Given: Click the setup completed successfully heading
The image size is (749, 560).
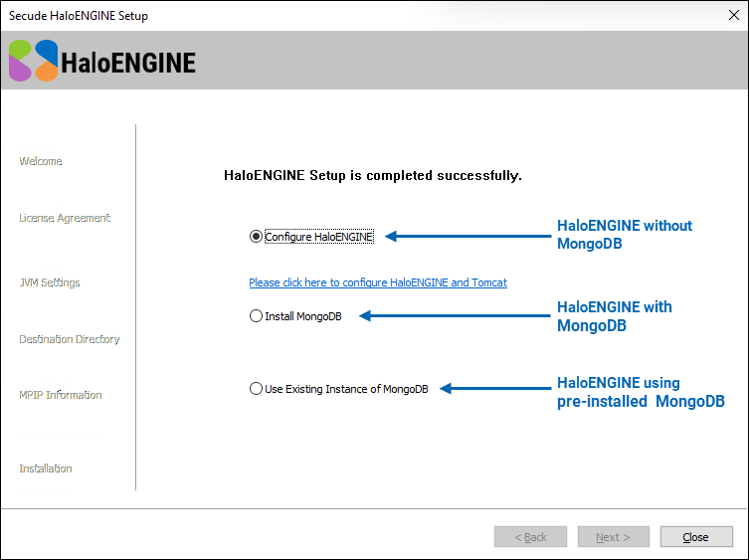Looking at the screenshot, I should [x=373, y=175].
